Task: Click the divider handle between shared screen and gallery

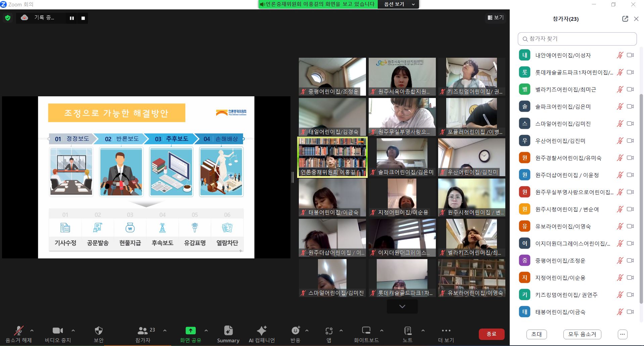Action: point(293,177)
